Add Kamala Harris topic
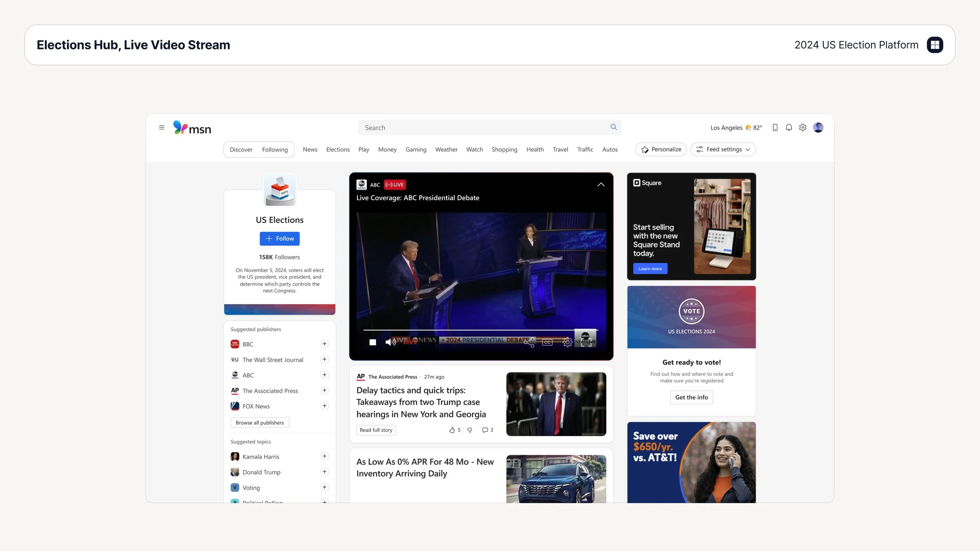 coord(324,457)
